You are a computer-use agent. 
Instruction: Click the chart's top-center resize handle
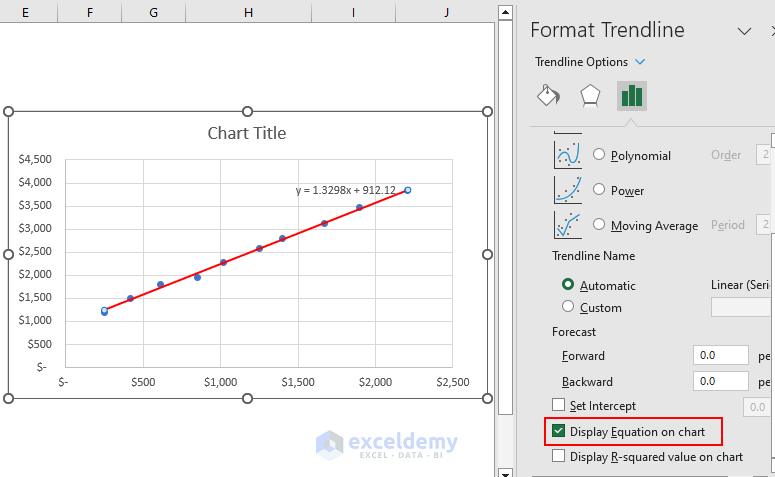(x=248, y=112)
